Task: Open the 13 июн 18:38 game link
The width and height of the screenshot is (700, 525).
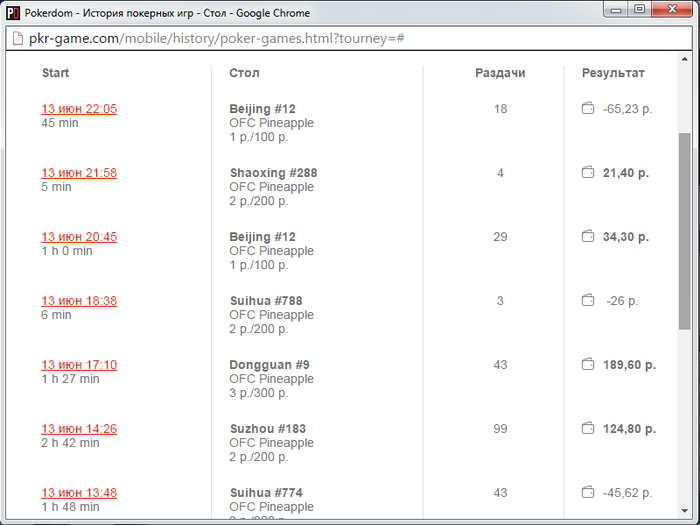Action: [79, 301]
